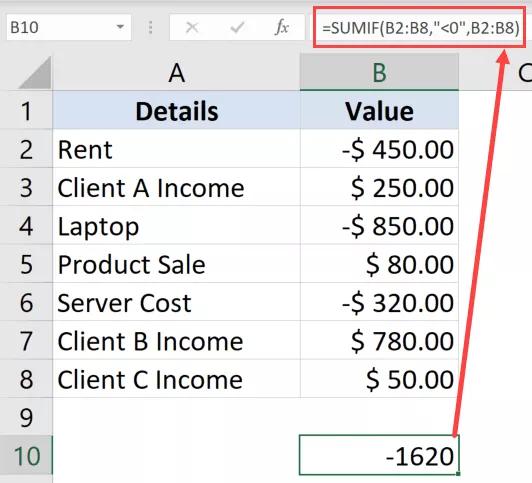Click into the SUMIF formula bar
Screen dimensions: 532x483
(x=420, y=27)
